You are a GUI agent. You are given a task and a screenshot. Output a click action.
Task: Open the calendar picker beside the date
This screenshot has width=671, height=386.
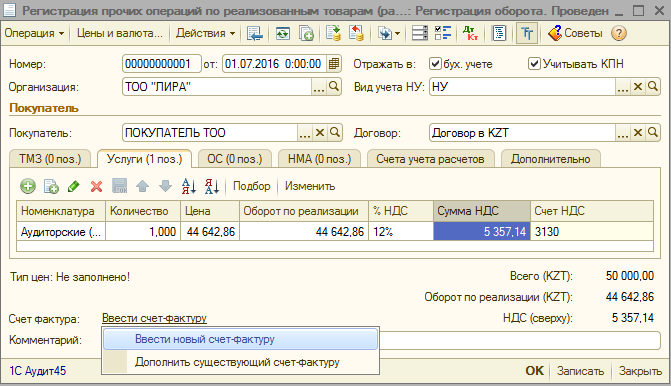click(x=334, y=64)
